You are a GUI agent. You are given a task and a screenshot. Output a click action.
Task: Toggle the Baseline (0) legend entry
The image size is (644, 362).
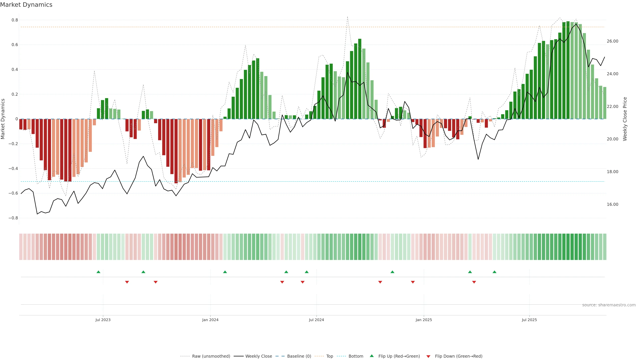click(299, 356)
